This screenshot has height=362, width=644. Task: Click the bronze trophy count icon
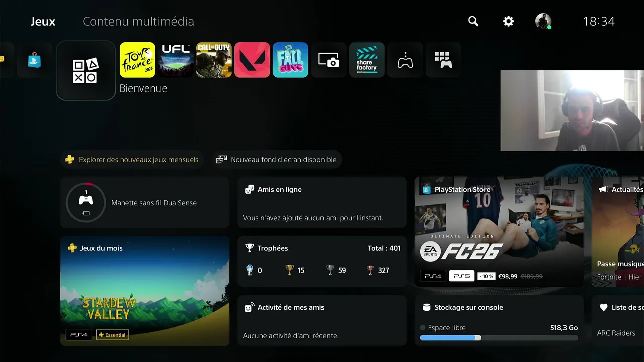coord(370,270)
